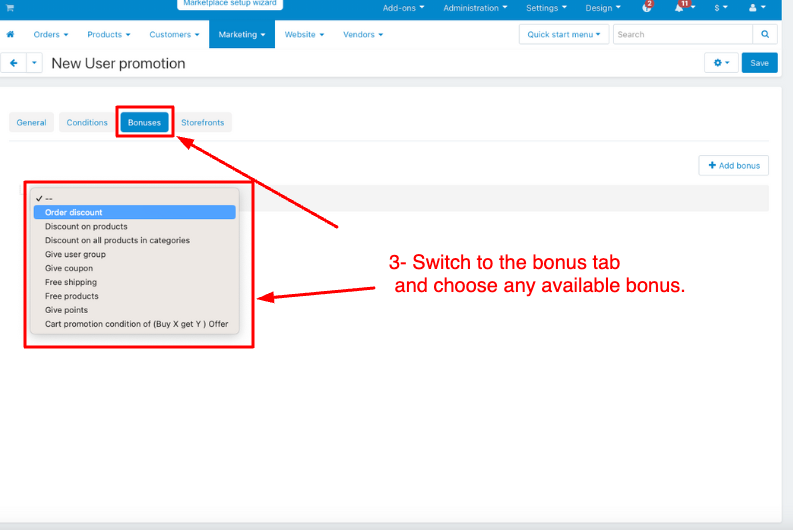The image size is (793, 530).
Task: Expand the Quick start menu dropdown
Action: point(563,34)
